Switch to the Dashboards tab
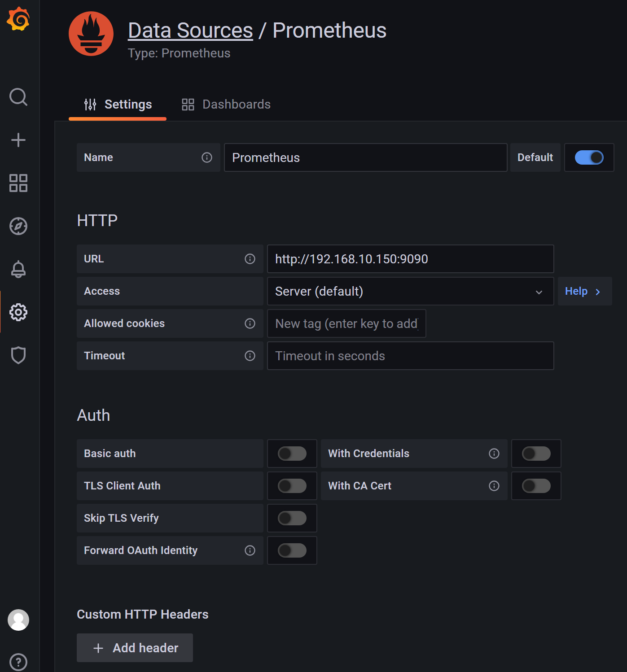The image size is (627, 672). click(x=226, y=104)
